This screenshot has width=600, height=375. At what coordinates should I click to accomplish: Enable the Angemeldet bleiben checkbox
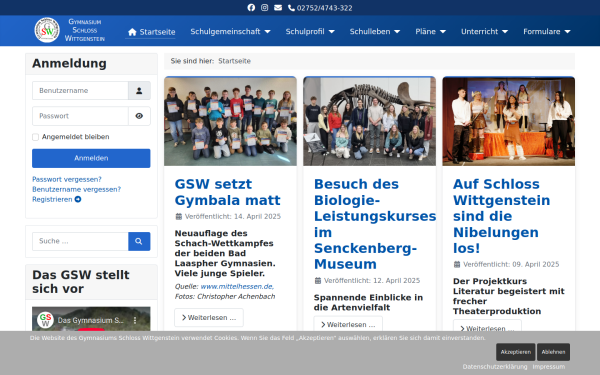coord(36,137)
